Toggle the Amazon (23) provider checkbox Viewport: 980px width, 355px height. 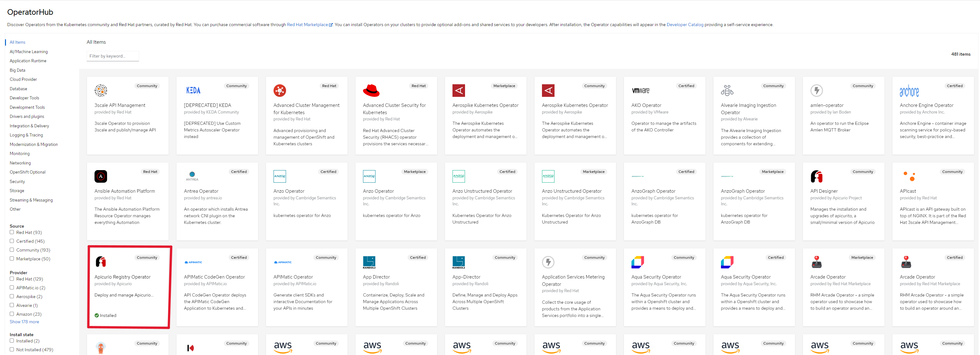12,314
